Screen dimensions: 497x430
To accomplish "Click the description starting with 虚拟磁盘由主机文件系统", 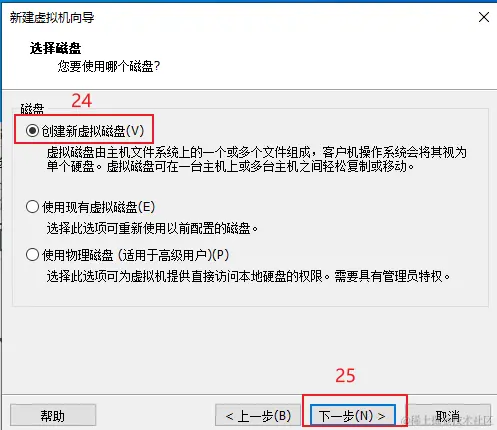I will pos(257,159).
